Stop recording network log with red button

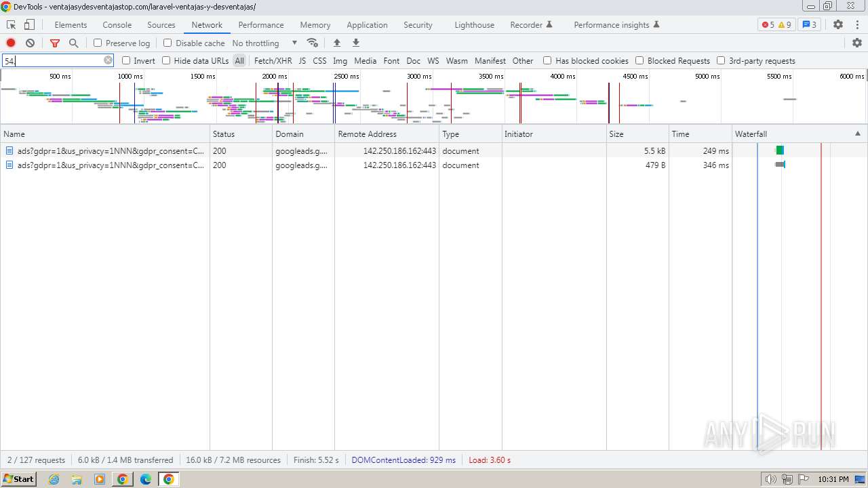pyautogui.click(x=11, y=43)
